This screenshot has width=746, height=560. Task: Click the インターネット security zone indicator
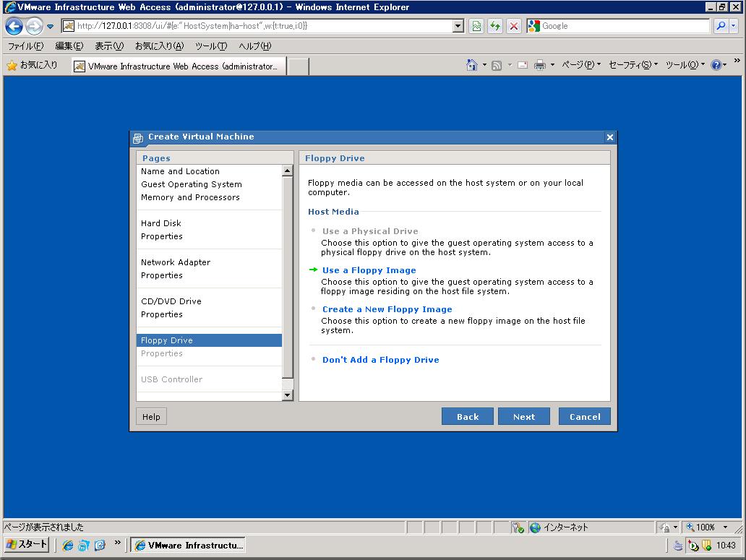point(559,527)
